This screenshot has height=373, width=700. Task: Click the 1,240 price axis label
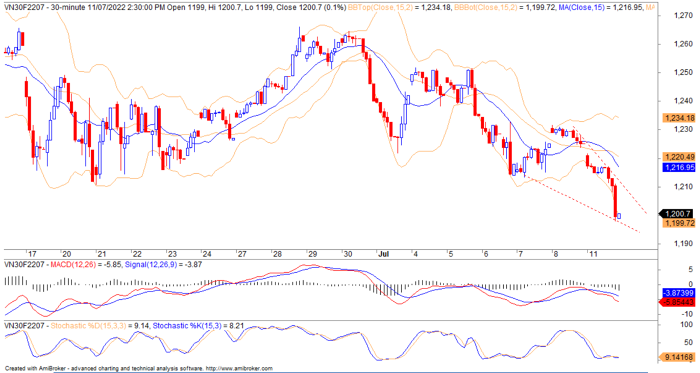(683, 101)
